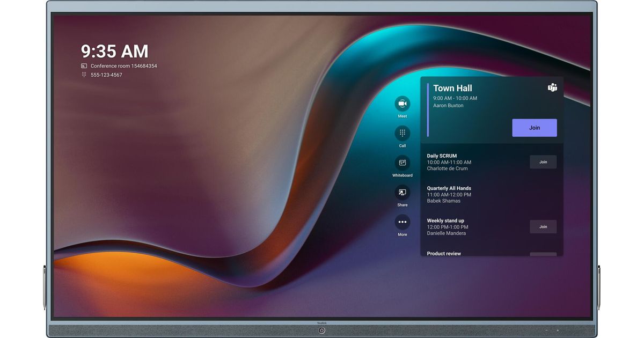Screen dimensions: 644x338
Task: Click the 9:35 AM clock
Action: (114, 52)
